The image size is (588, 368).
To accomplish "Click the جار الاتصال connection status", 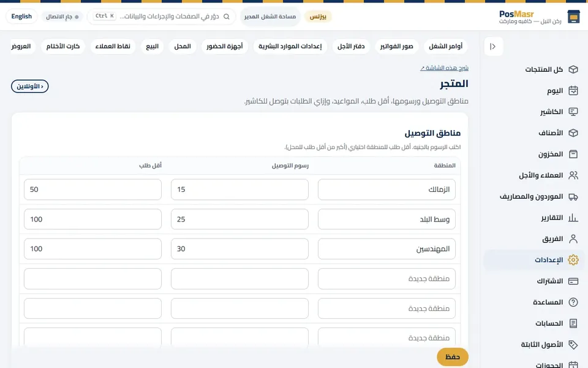I will [x=62, y=17].
